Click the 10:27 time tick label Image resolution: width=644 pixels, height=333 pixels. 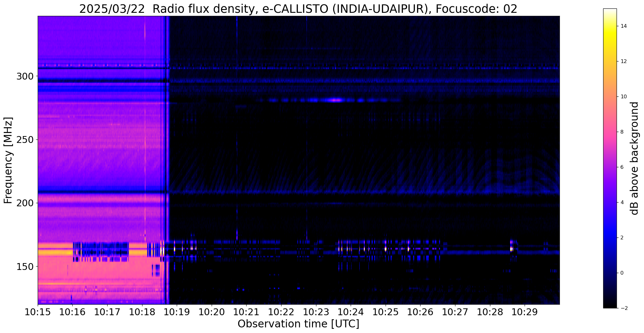pyautogui.click(x=455, y=312)
